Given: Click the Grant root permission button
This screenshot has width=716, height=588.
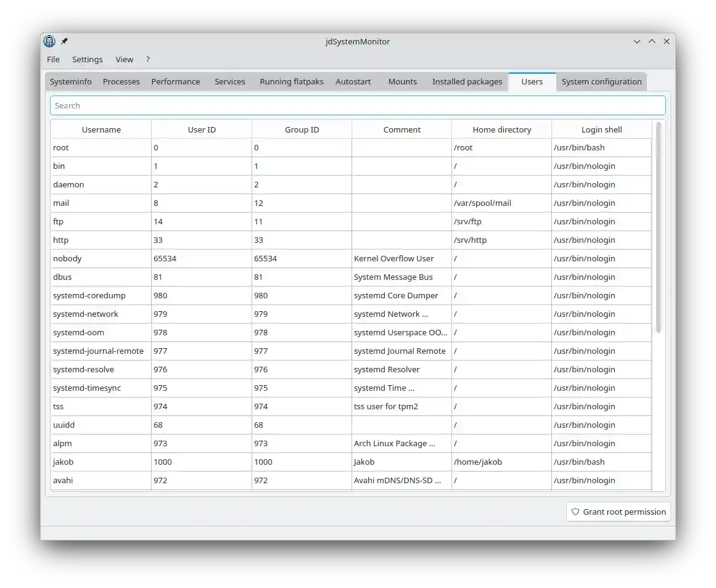Looking at the screenshot, I should click(x=617, y=512).
